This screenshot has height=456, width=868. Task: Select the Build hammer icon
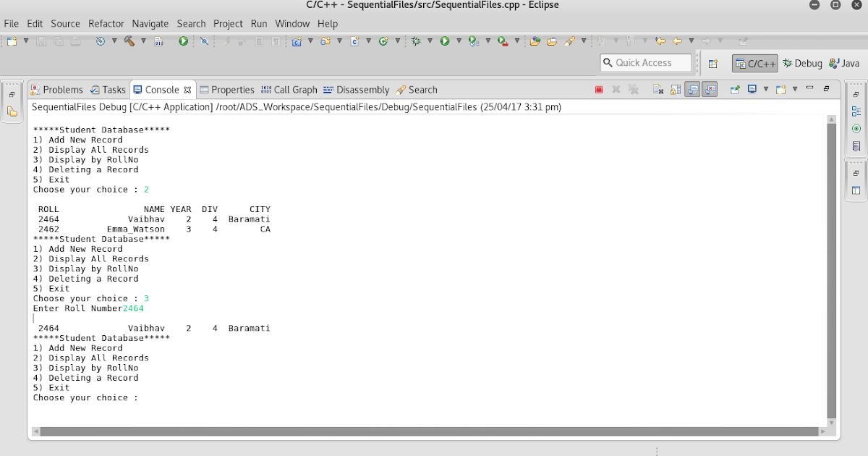tap(129, 41)
